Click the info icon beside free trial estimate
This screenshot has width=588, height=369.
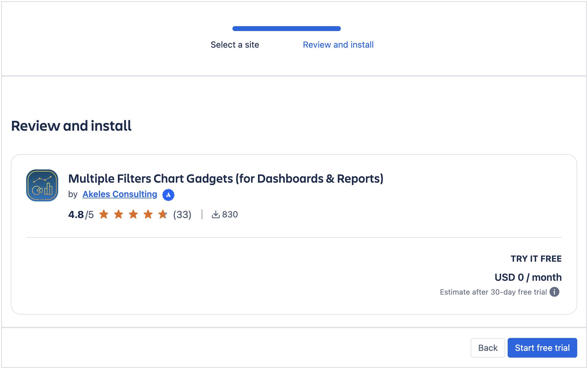coord(554,292)
